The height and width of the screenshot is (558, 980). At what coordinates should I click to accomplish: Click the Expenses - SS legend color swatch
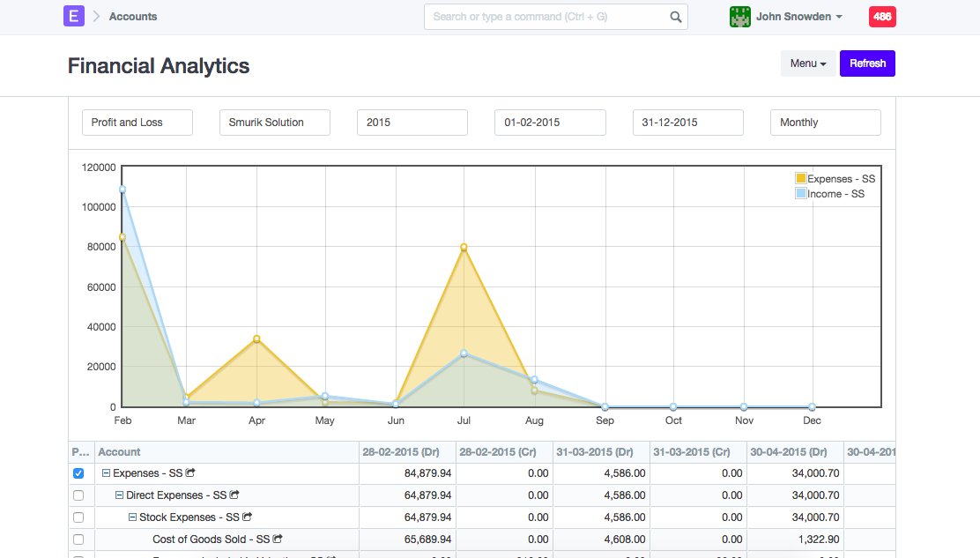(800, 179)
